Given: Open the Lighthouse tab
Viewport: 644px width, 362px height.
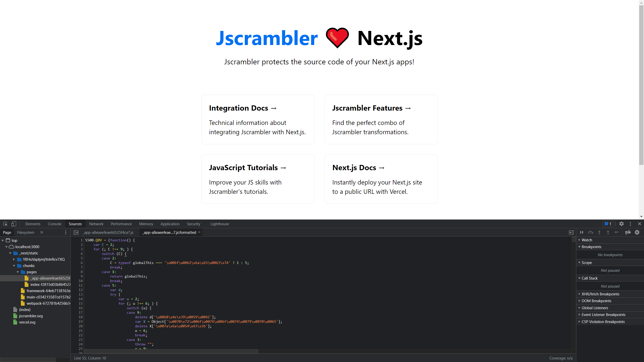Looking at the screenshot, I should click(220, 224).
